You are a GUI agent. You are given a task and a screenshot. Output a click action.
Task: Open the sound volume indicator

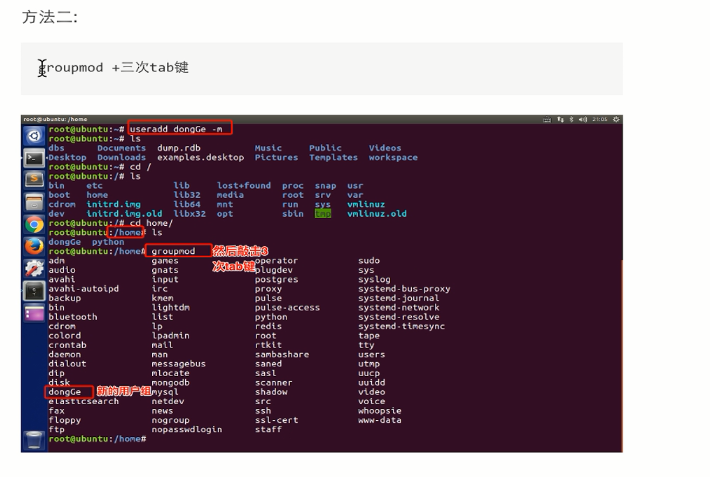[x=583, y=120]
